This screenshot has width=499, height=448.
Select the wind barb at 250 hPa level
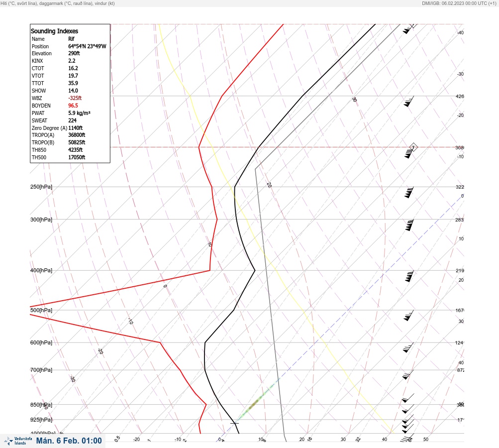tap(409, 192)
